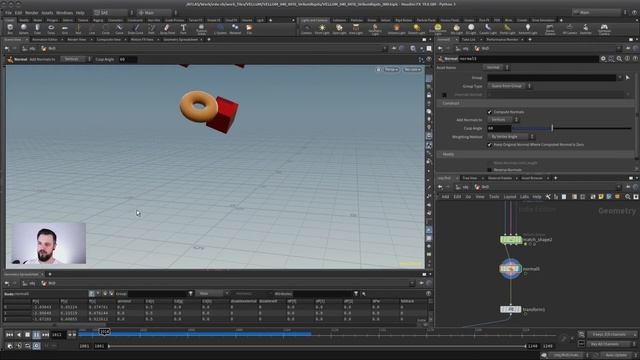Click the Group selection arrow button
640x360 pixels.
[x=628, y=78]
